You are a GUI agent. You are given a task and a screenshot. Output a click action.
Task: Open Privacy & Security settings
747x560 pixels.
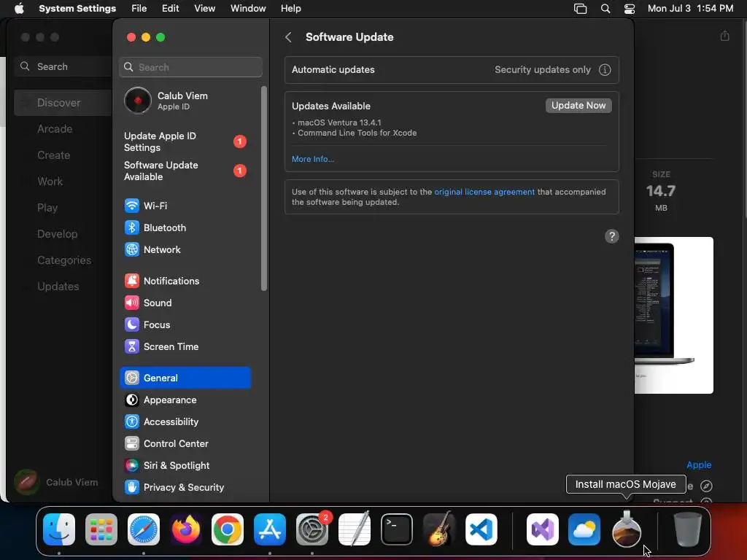click(x=185, y=488)
